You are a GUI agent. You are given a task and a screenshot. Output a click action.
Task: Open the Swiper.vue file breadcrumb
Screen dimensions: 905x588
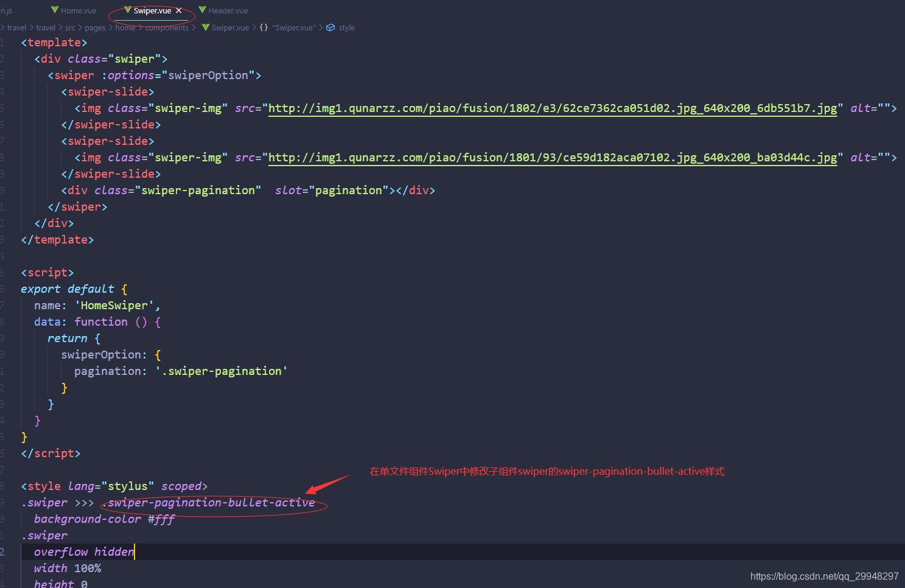225,27
